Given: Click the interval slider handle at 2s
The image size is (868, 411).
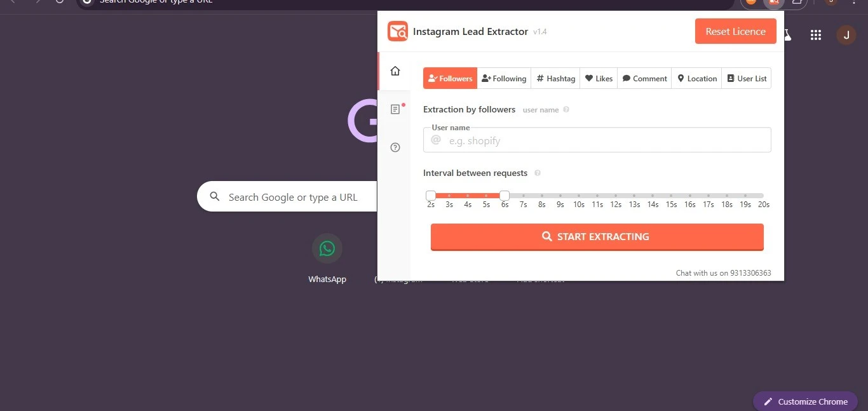Looking at the screenshot, I should click(431, 196).
